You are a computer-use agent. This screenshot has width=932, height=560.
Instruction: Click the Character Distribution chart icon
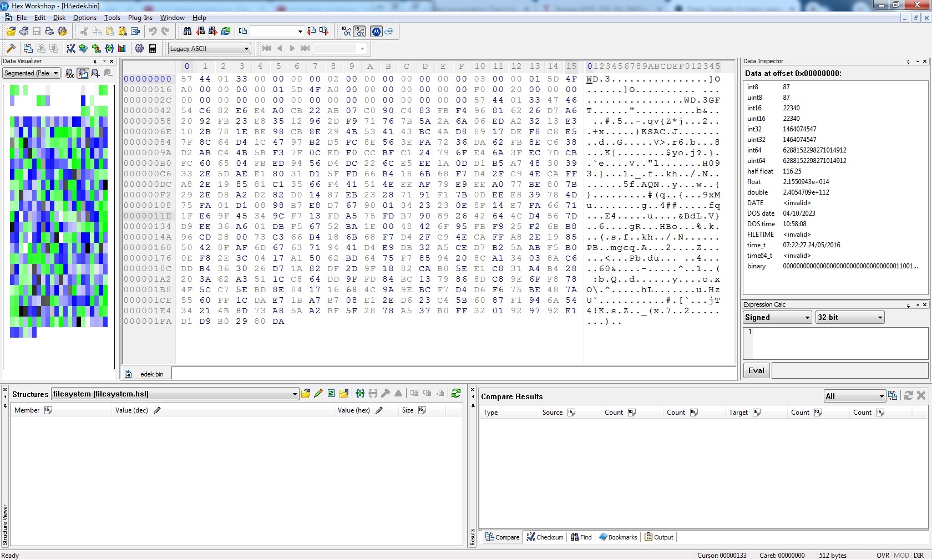point(122,49)
